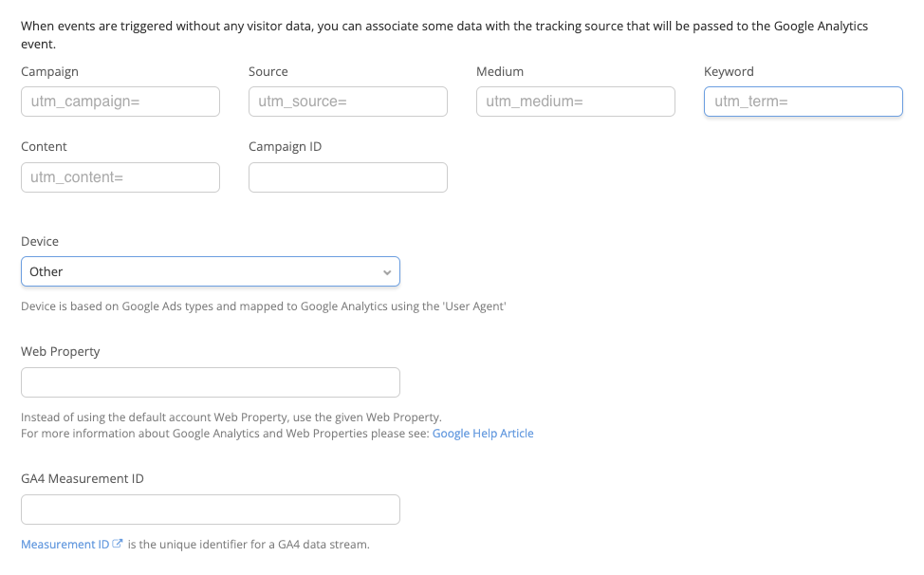
Task: Follow the blue Measurement ID link text
Action: point(65,545)
